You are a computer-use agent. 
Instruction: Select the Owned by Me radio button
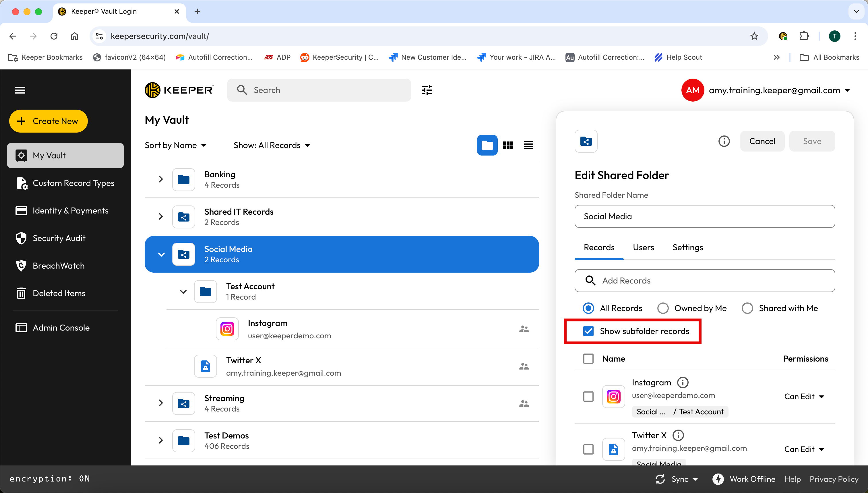[x=663, y=308]
